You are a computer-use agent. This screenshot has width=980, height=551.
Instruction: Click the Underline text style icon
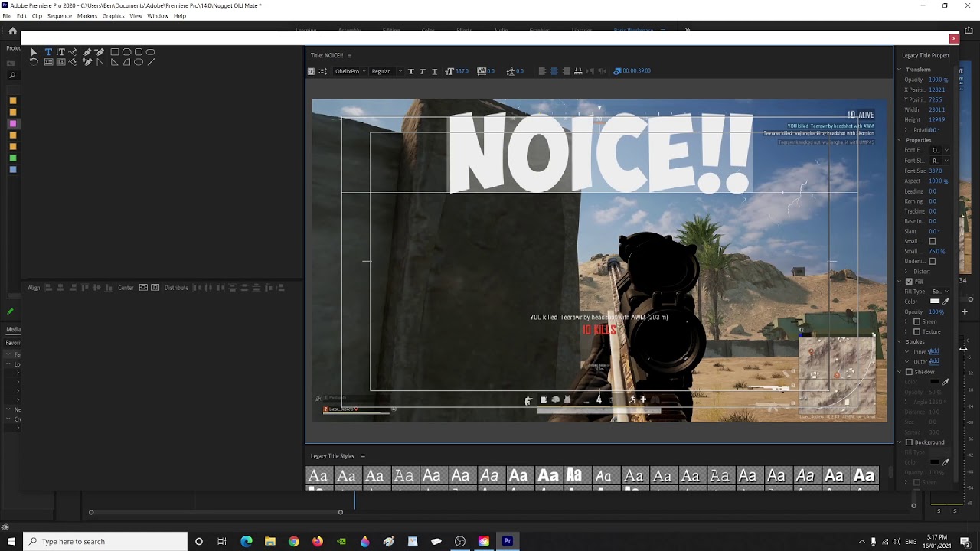pos(434,71)
